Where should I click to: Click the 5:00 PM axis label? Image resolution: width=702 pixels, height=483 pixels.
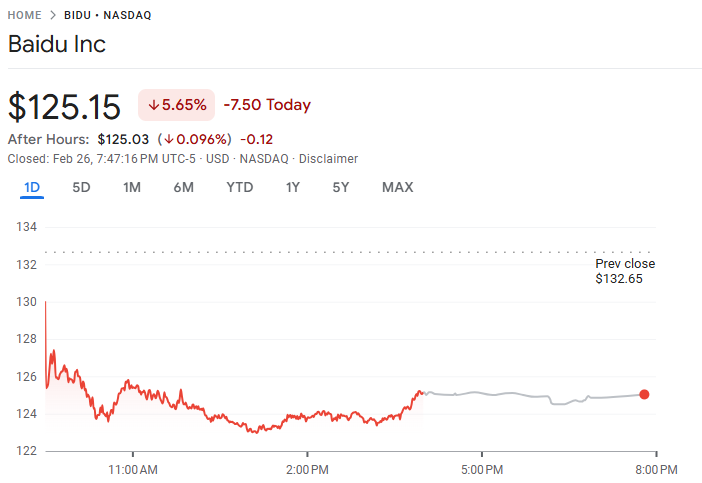(481, 469)
